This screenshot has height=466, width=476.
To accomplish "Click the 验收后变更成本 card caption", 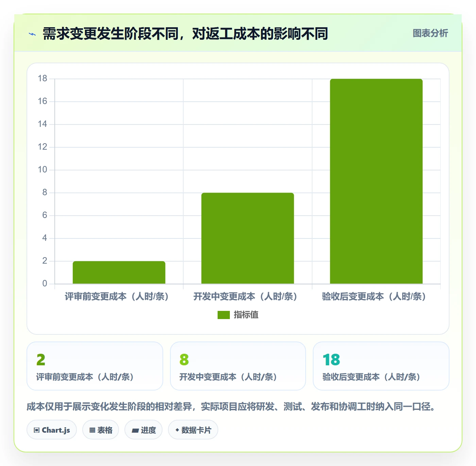I will pyautogui.click(x=372, y=377).
